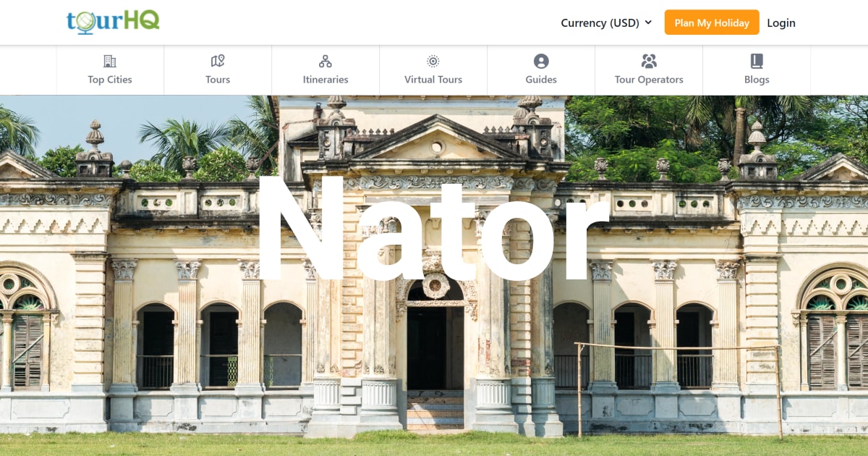
Task: Click the Login link
Action: [x=781, y=22]
